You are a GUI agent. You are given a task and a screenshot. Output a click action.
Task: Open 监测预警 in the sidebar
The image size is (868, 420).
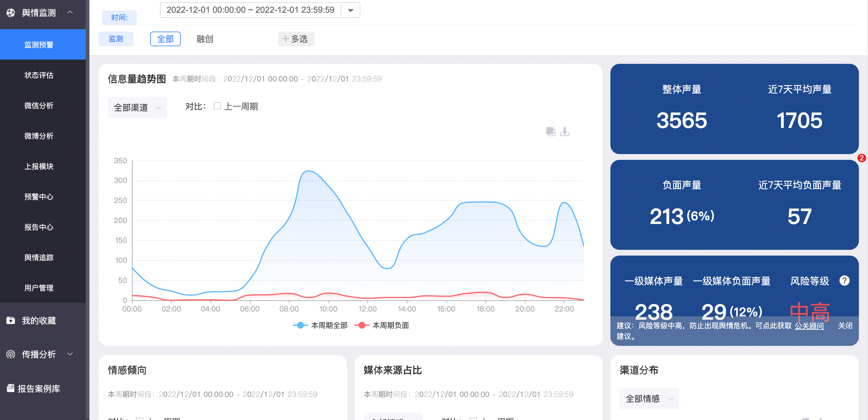pyautogui.click(x=43, y=44)
